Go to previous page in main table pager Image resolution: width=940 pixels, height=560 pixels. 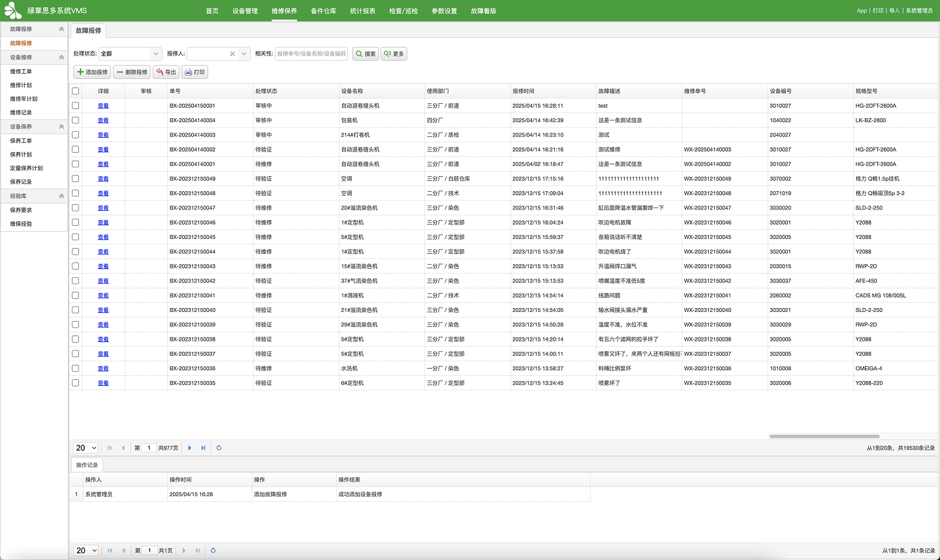pos(123,448)
